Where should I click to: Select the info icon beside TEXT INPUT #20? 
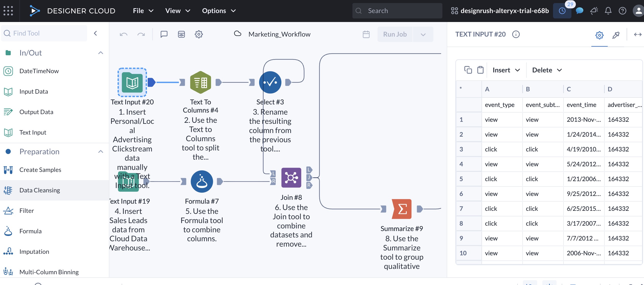[516, 34]
